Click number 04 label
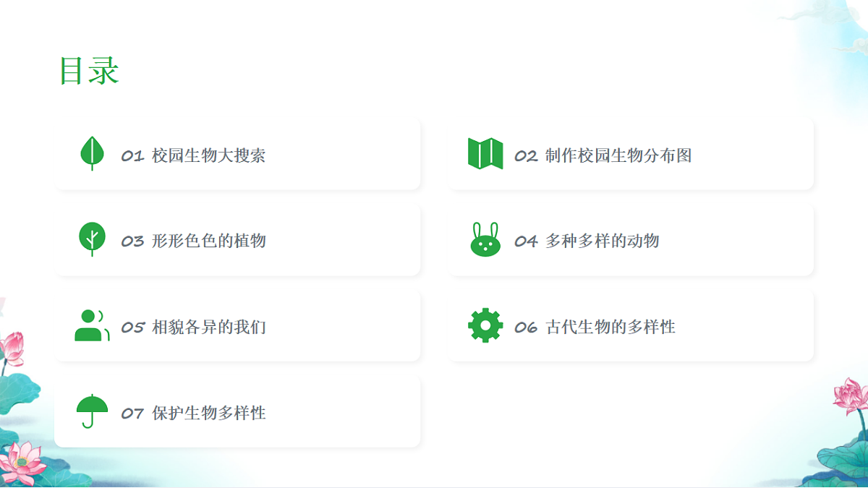This screenshot has height=488, width=868. coord(526,241)
